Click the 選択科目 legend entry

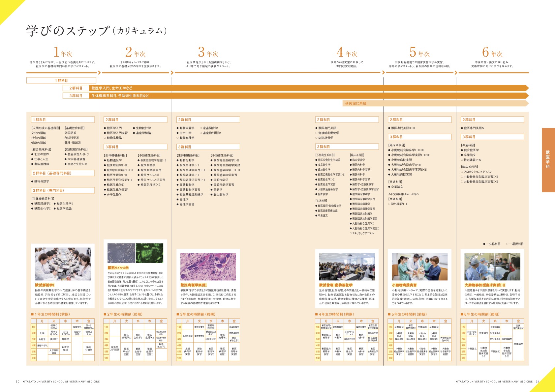pos(515,244)
